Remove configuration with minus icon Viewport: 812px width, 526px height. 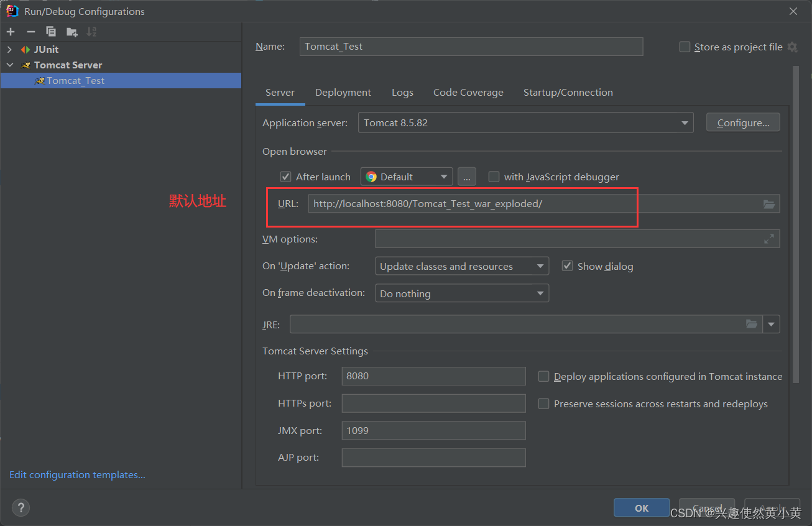(30, 32)
